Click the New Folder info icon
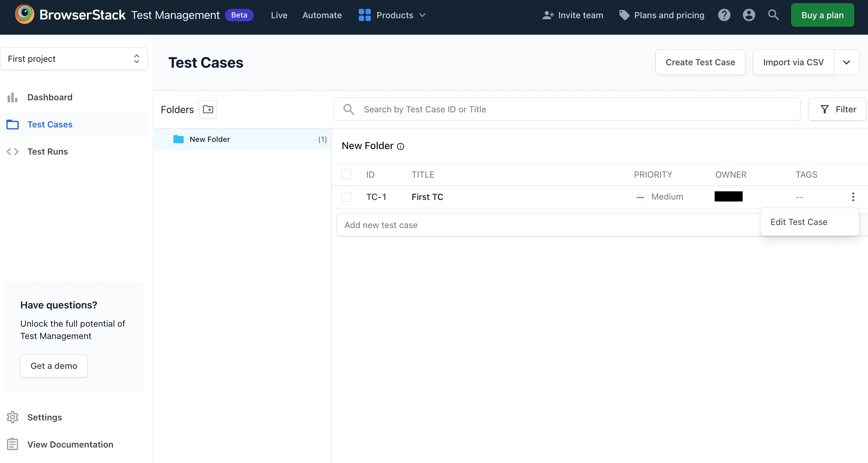The height and width of the screenshot is (463, 868). point(401,147)
